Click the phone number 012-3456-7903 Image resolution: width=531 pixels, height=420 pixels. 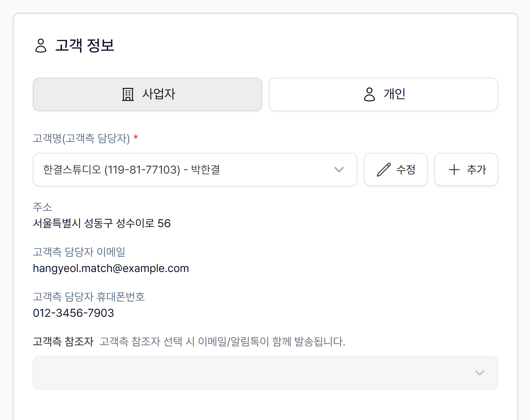click(73, 313)
